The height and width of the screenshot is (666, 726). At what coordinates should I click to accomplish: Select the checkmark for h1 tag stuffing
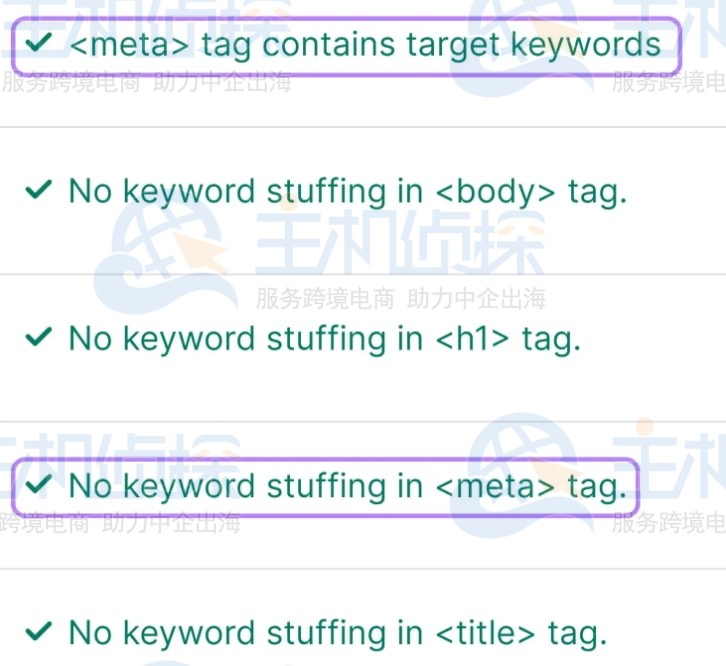(38, 337)
